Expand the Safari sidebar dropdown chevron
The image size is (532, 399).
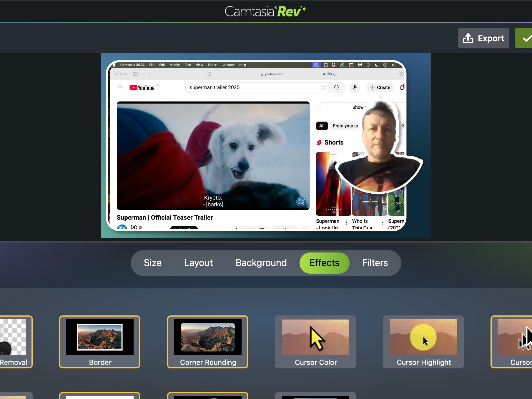(x=142, y=74)
